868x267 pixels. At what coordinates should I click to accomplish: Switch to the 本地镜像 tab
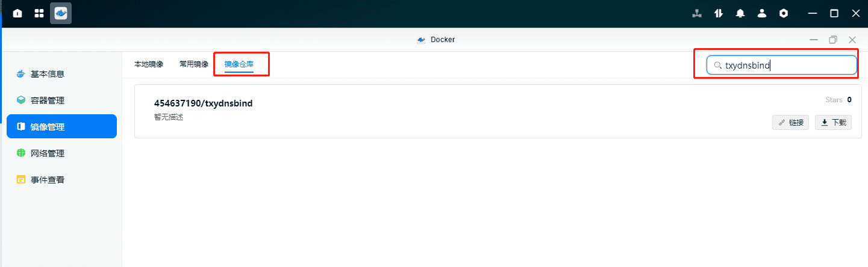149,64
